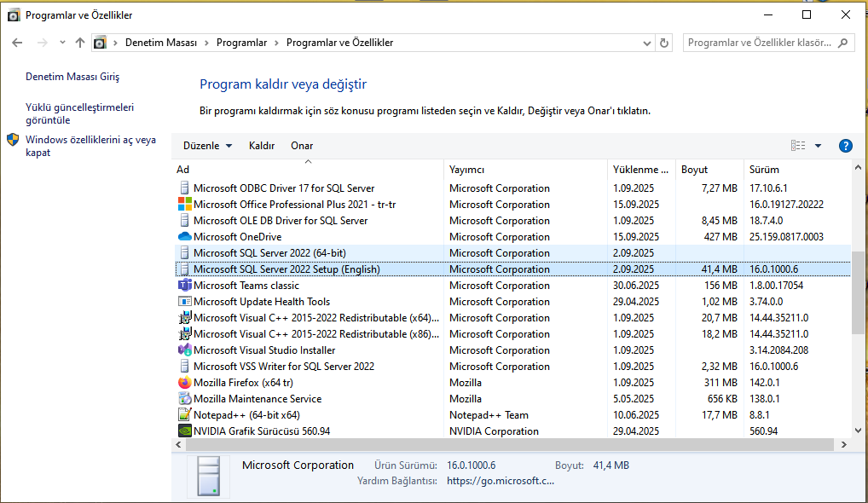Open Denetim Masası Giriş link
This screenshot has height=503, width=868.
coord(72,77)
